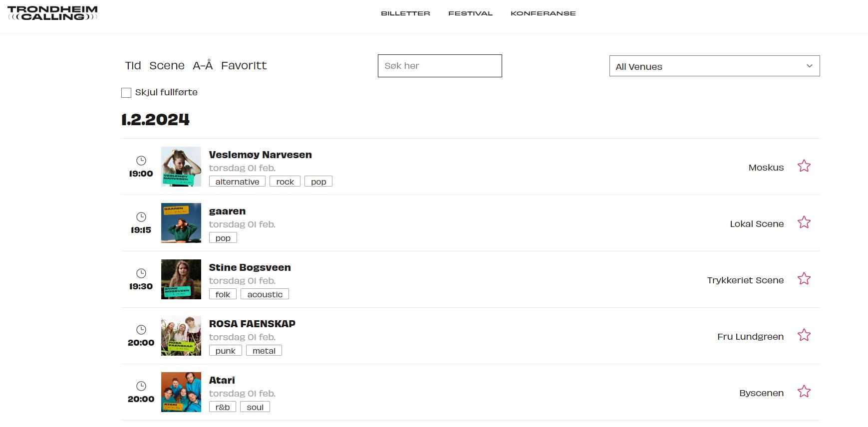The image size is (868, 427).
Task: Add Atari to favorites with star
Action: (x=804, y=392)
